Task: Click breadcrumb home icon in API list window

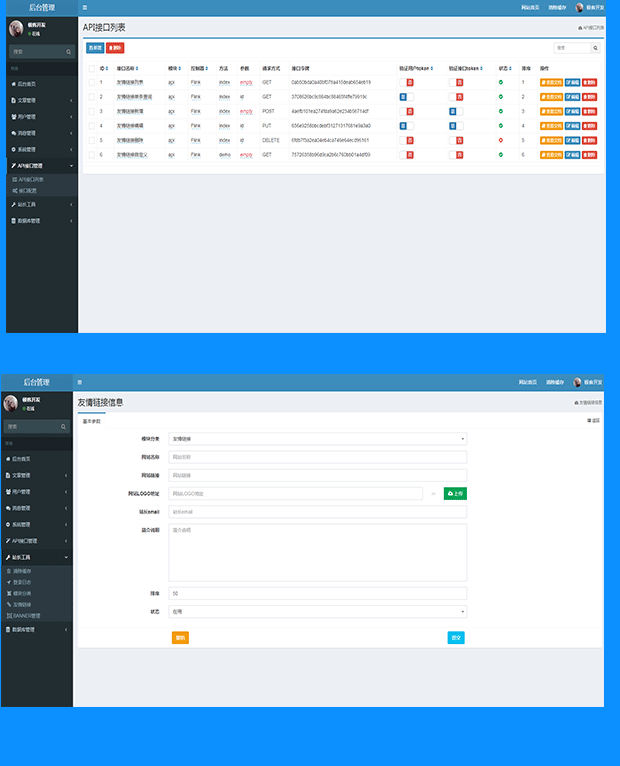Action: click(x=580, y=28)
